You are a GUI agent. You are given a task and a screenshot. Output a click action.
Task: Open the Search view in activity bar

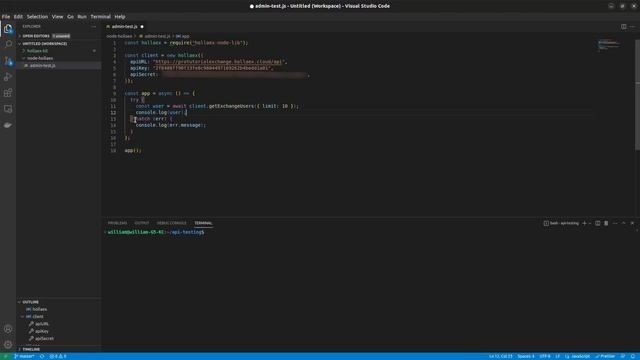(8, 44)
